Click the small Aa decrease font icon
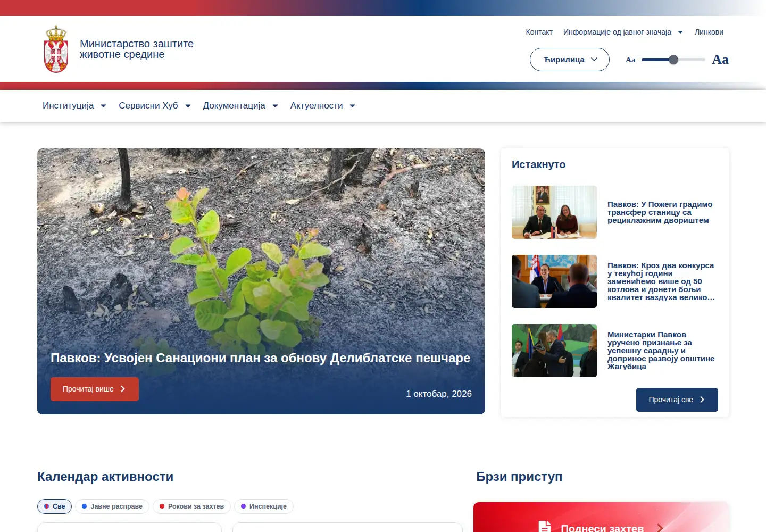766x532 pixels. (x=630, y=60)
